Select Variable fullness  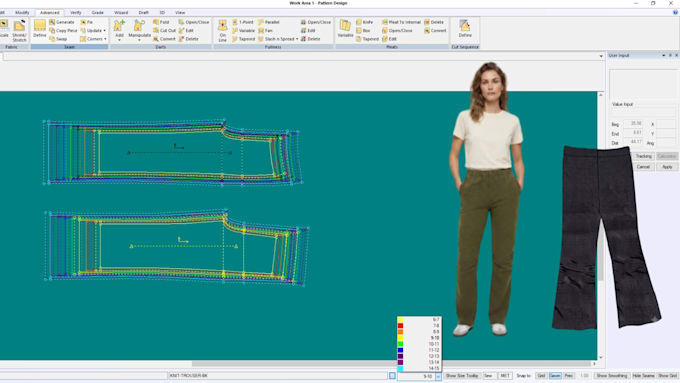click(243, 31)
